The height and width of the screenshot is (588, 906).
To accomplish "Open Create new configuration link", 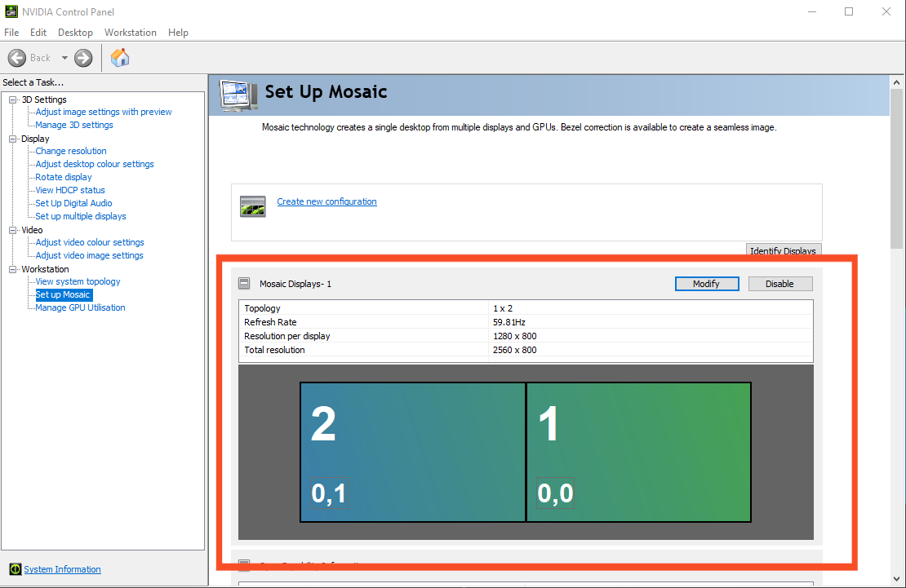I will pos(327,201).
